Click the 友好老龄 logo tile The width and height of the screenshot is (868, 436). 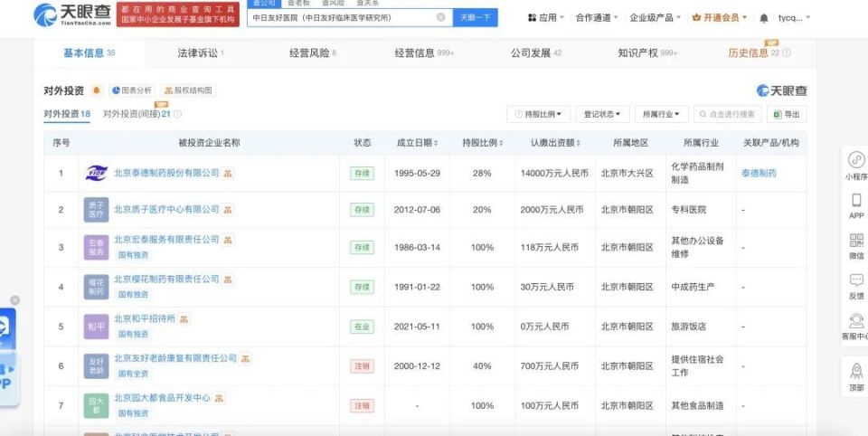97,365
